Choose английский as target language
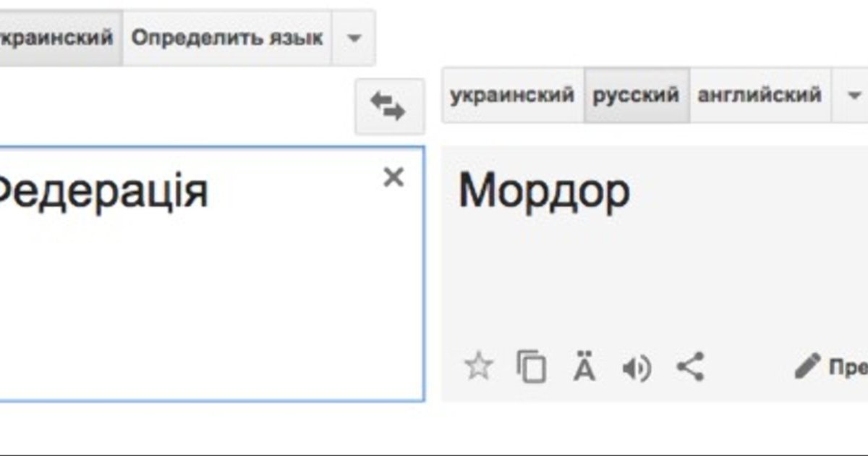The height and width of the screenshot is (456, 868). pyautogui.click(x=759, y=95)
